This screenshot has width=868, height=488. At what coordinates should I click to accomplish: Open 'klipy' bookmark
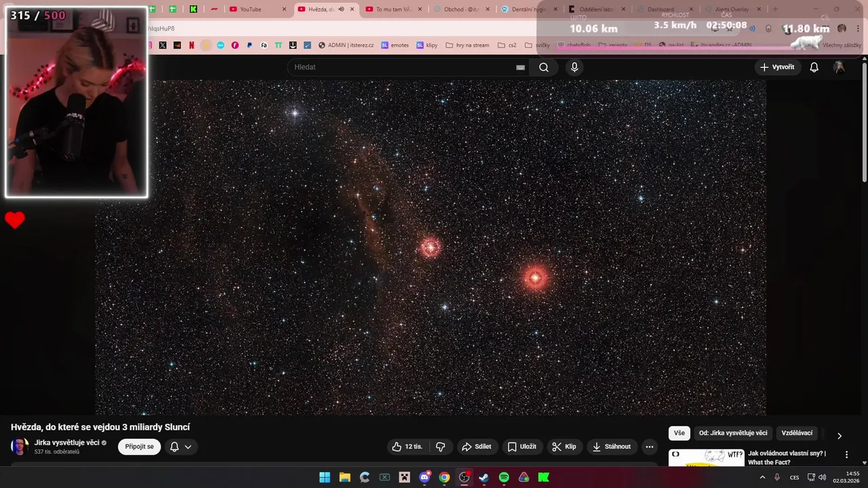[x=427, y=45]
